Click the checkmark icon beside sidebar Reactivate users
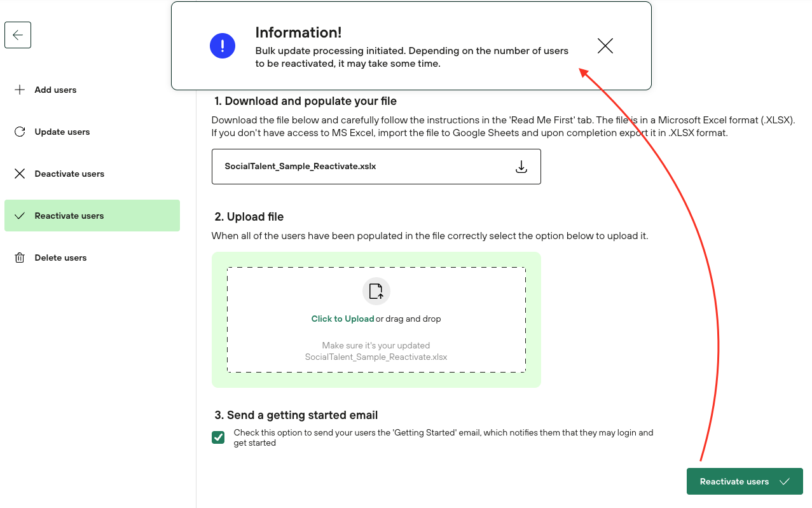Viewport: 812px width, 508px height. (20, 216)
